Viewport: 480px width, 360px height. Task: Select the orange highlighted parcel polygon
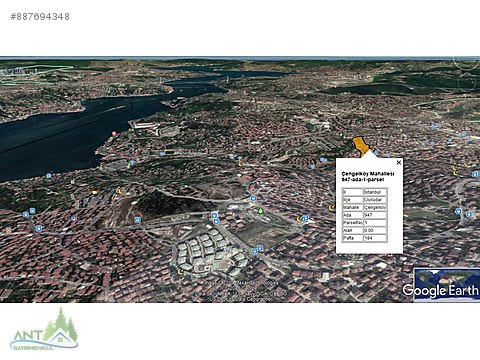click(x=361, y=146)
